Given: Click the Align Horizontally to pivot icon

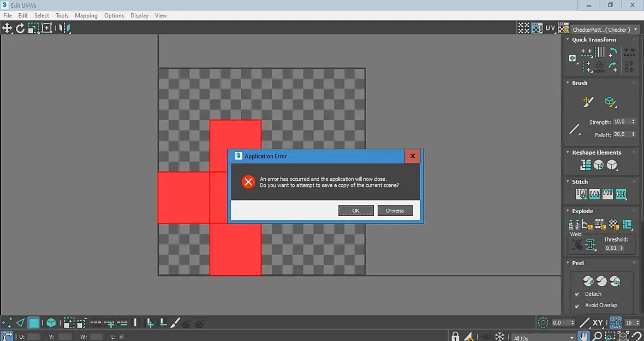Looking at the screenshot, I should (x=587, y=52).
